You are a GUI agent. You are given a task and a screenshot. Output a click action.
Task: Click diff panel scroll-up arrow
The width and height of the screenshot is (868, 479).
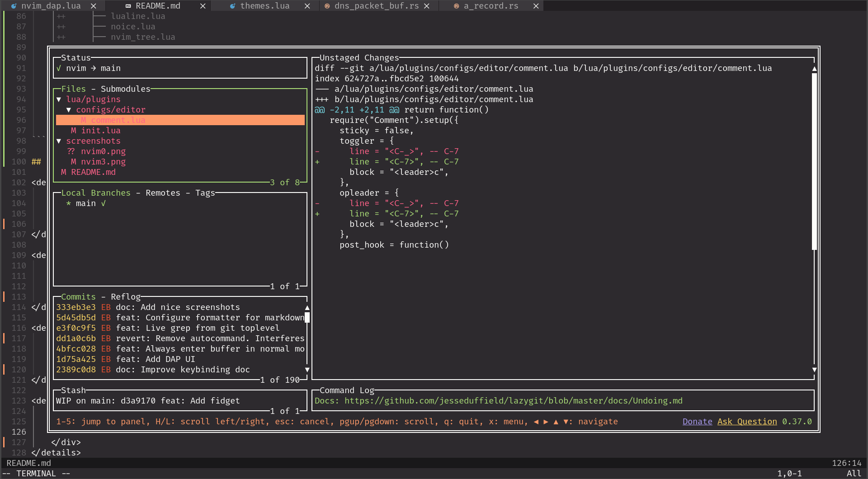[814, 69]
